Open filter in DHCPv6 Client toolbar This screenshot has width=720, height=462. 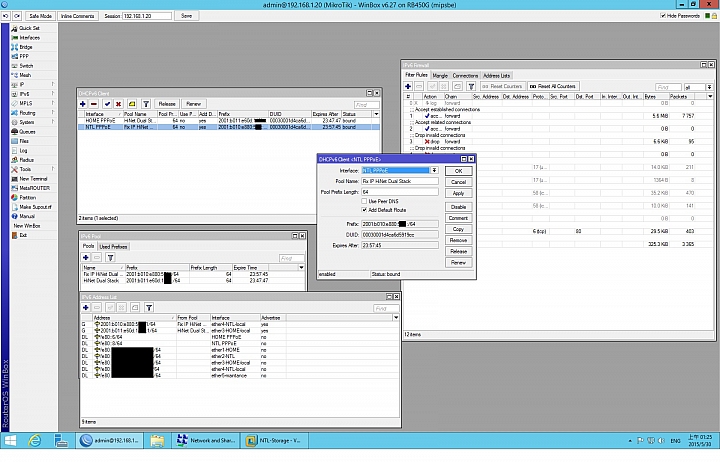coord(146,104)
